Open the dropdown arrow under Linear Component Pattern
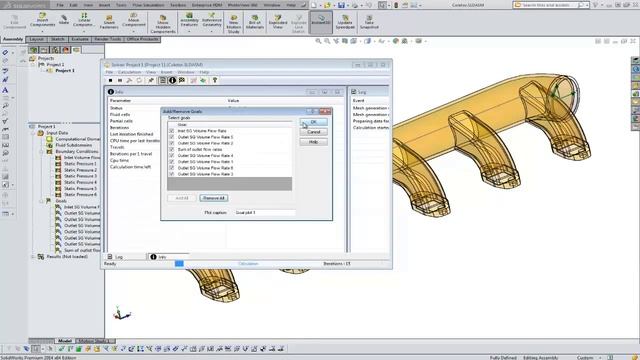Screen dimensions: 640x360 (84, 31)
